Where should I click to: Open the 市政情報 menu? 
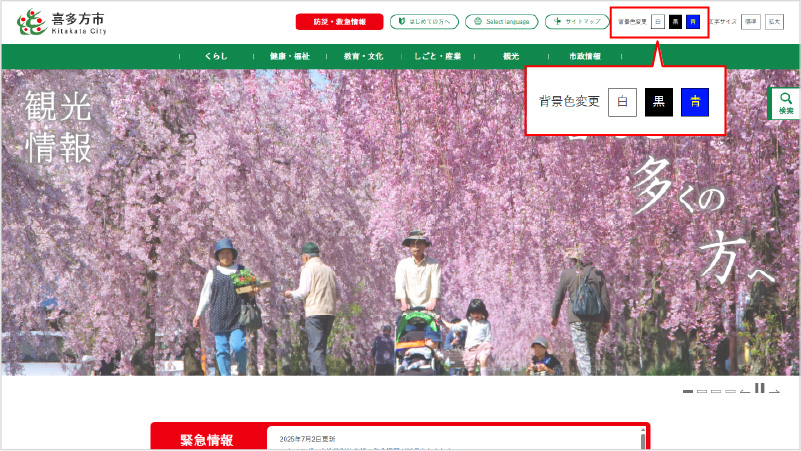[x=585, y=56]
